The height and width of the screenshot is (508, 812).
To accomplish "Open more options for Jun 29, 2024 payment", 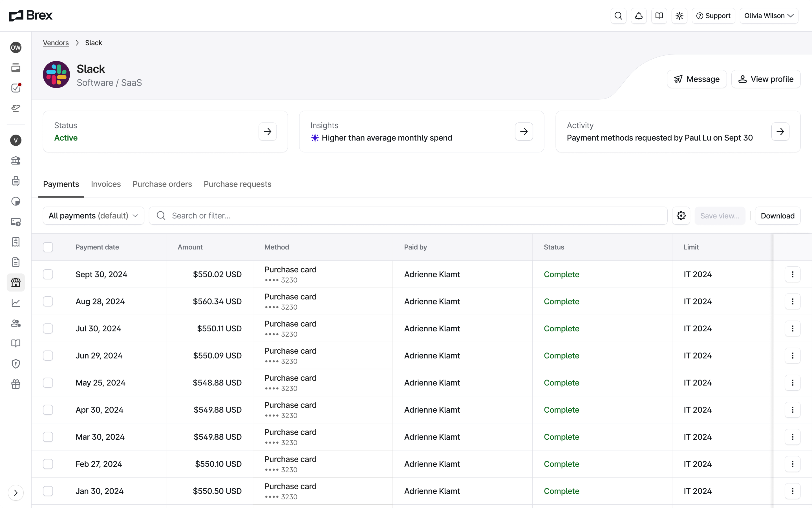I will 793,356.
